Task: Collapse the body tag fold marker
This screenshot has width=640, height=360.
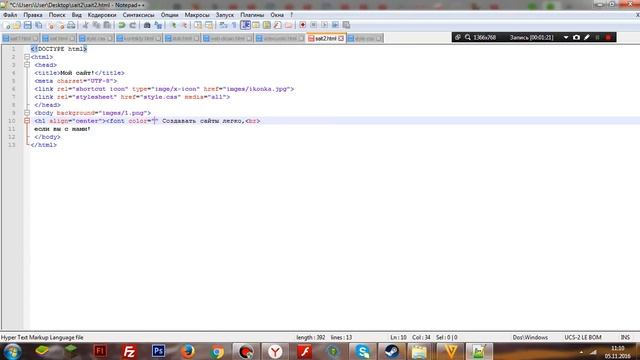Action: pos(27,113)
